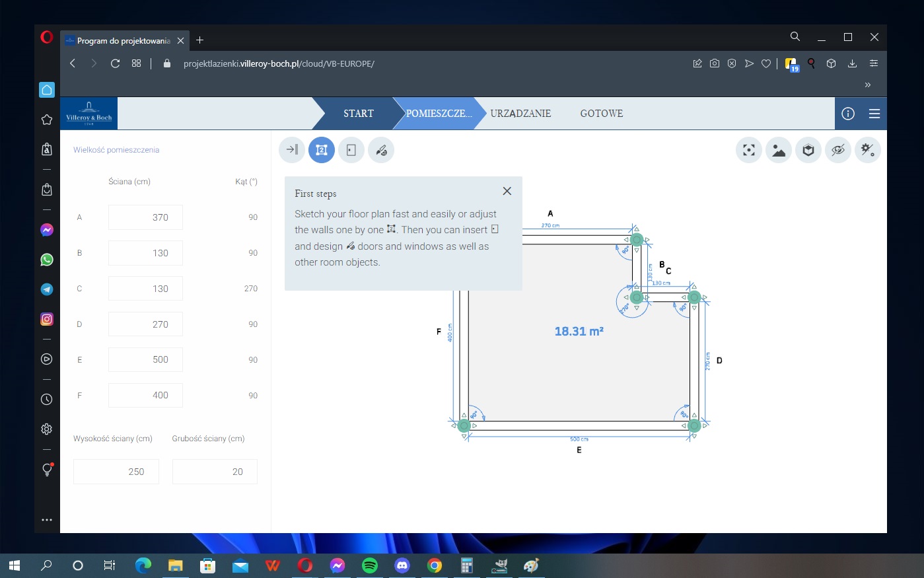Click the GOTOWE step

coord(601,114)
